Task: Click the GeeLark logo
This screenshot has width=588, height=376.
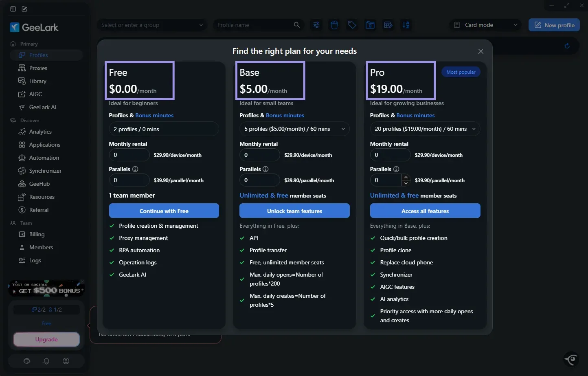Action: pyautogui.click(x=34, y=27)
